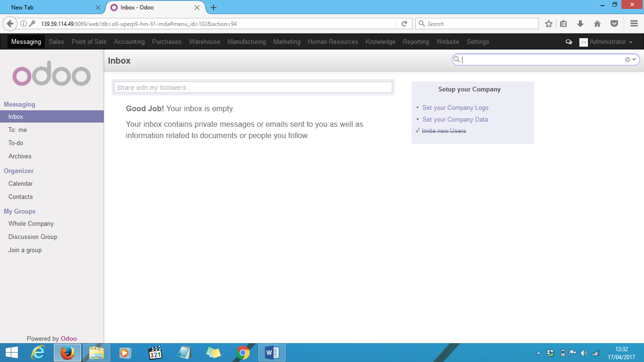Open the Knowledge menu
Image resolution: width=644 pixels, height=362 pixels.
[x=380, y=42]
